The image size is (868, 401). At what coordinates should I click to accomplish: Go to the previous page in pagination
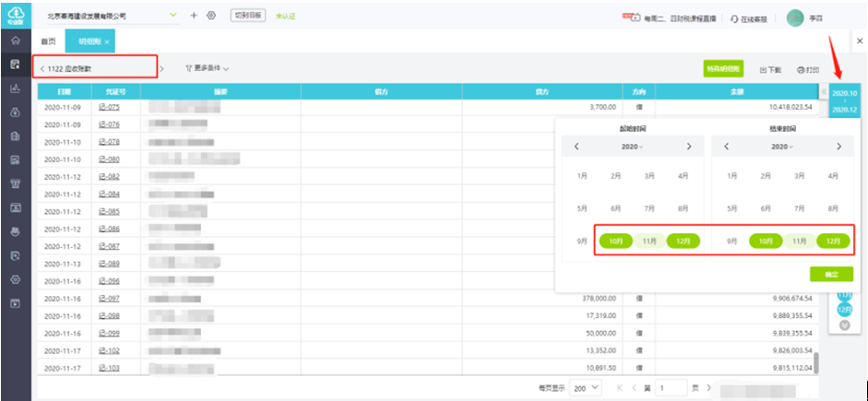[x=635, y=388]
